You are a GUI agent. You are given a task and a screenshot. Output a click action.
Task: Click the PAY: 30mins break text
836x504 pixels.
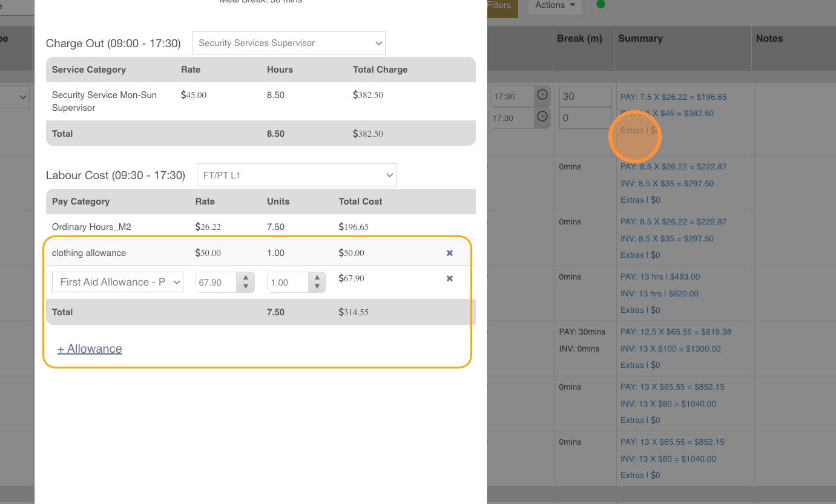(x=582, y=332)
